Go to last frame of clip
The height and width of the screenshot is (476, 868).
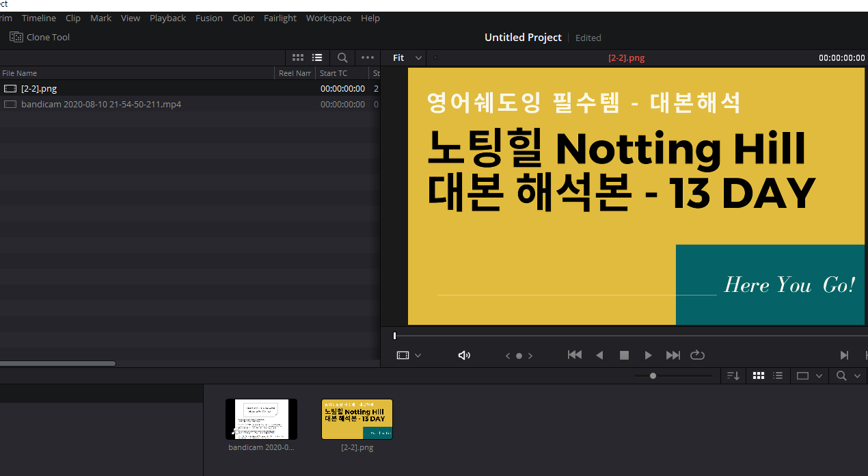coord(673,355)
